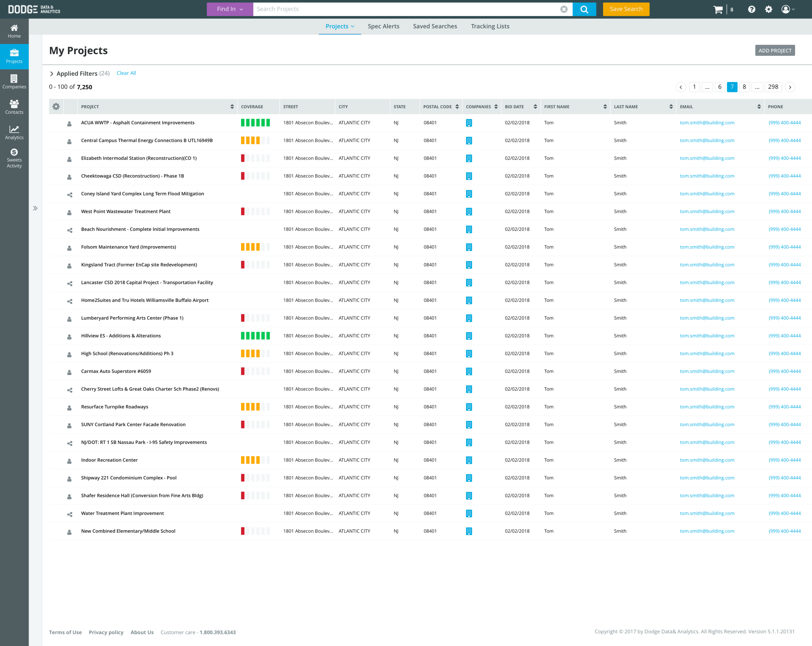This screenshot has height=646, width=812.
Task: Expand the Applied Filters section
Action: point(52,74)
